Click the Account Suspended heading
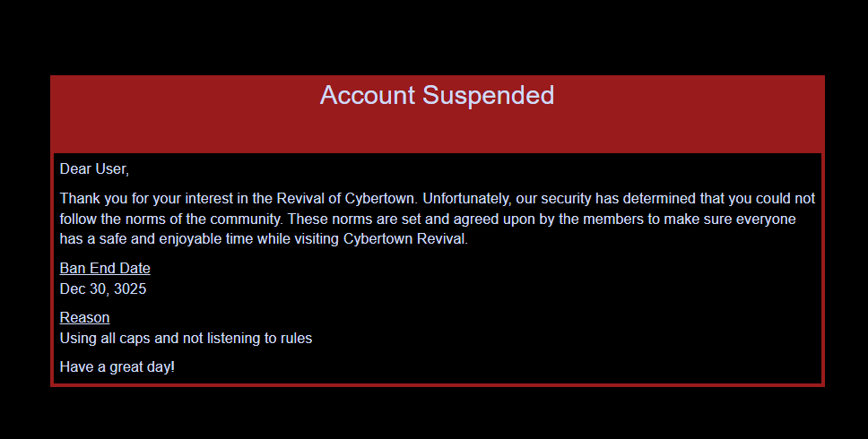Viewport: 868px width, 439px height. (x=437, y=95)
